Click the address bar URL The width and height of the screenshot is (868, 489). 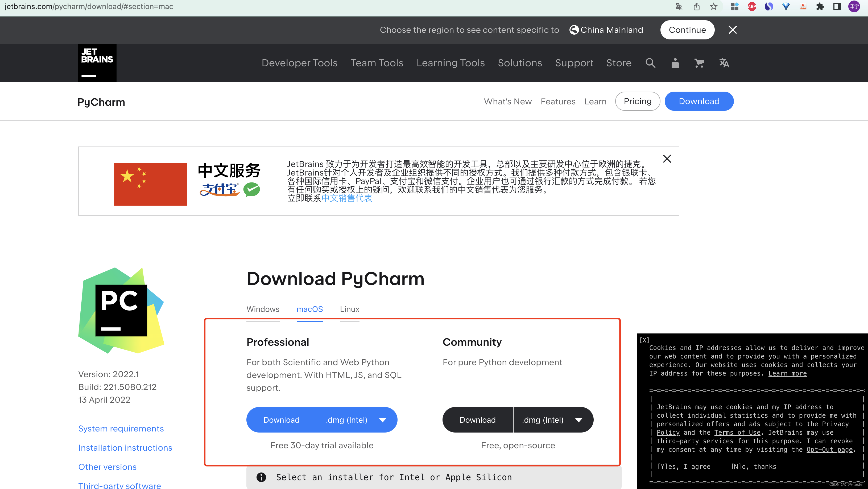tap(89, 7)
